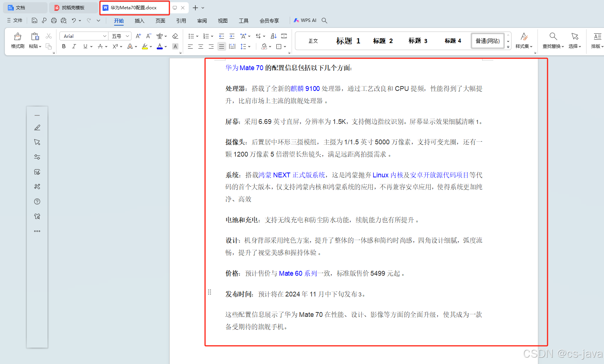Expand the bullet list dropdown arrow

click(x=197, y=36)
